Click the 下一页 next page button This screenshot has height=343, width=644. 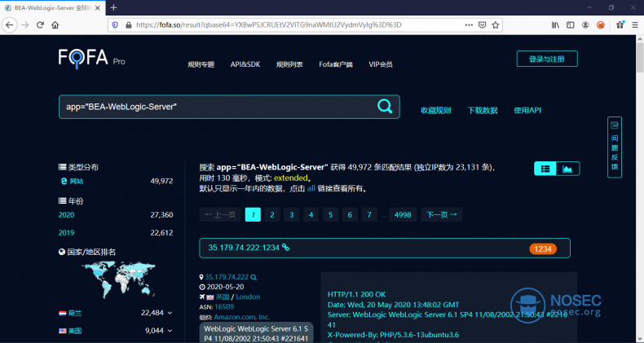[x=442, y=214]
